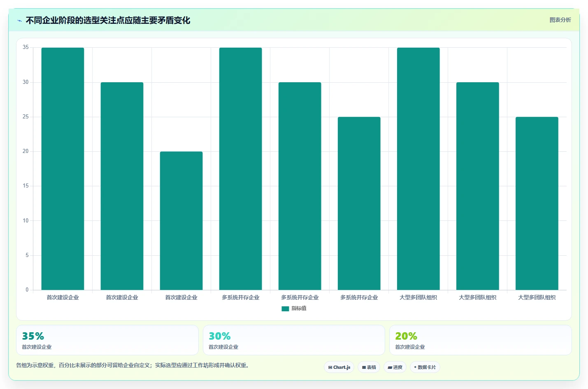Select the Chart.js tag pill
The image size is (588, 389).
[339, 367]
